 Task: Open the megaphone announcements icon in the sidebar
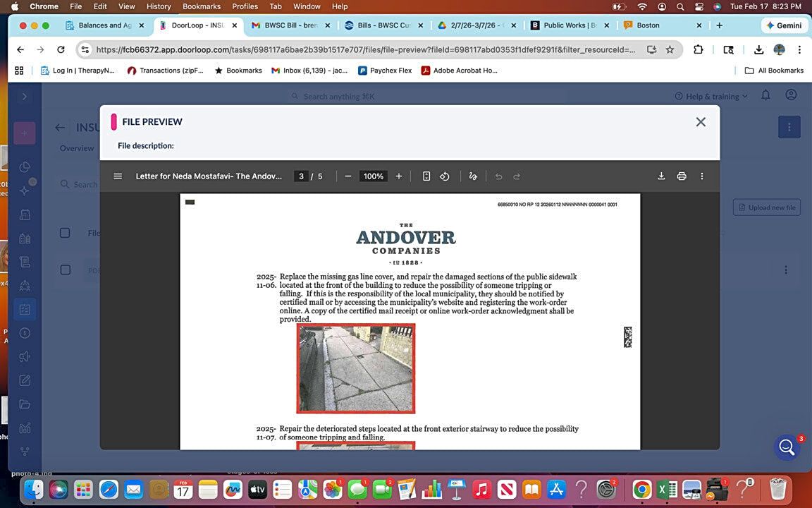(x=24, y=356)
